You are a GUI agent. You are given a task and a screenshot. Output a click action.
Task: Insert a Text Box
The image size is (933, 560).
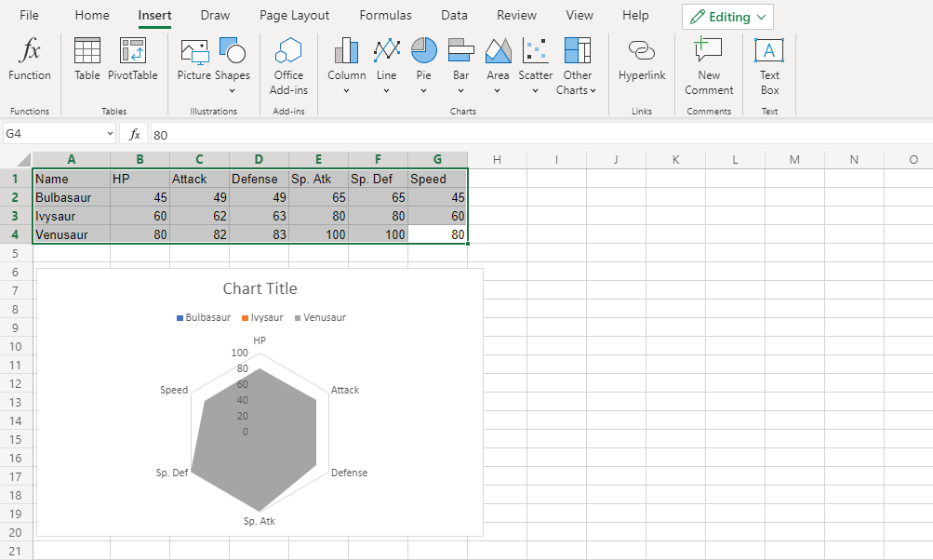[769, 66]
